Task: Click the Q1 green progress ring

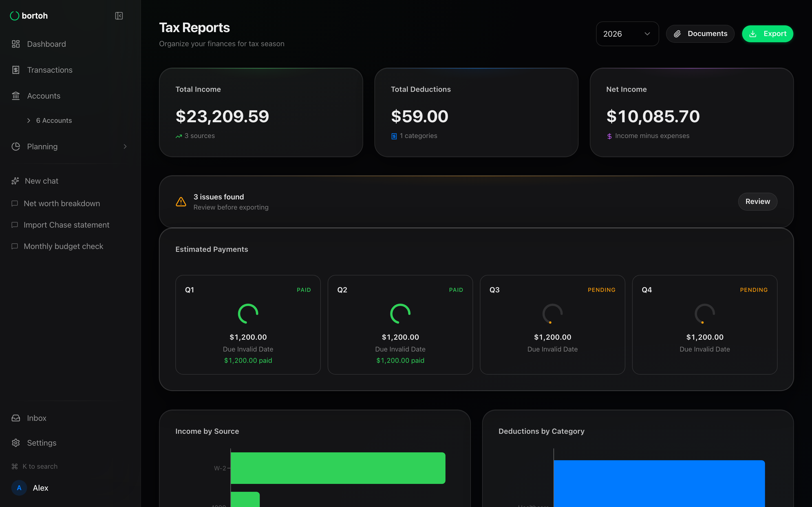Action: point(248,314)
